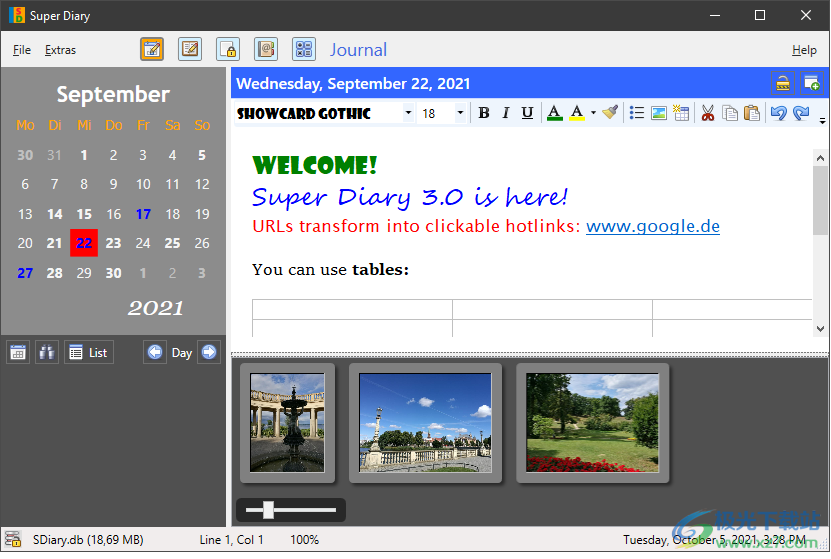Screen dimensions: 831x559
Task: Click the add new entry window icon
Action: [x=811, y=83]
